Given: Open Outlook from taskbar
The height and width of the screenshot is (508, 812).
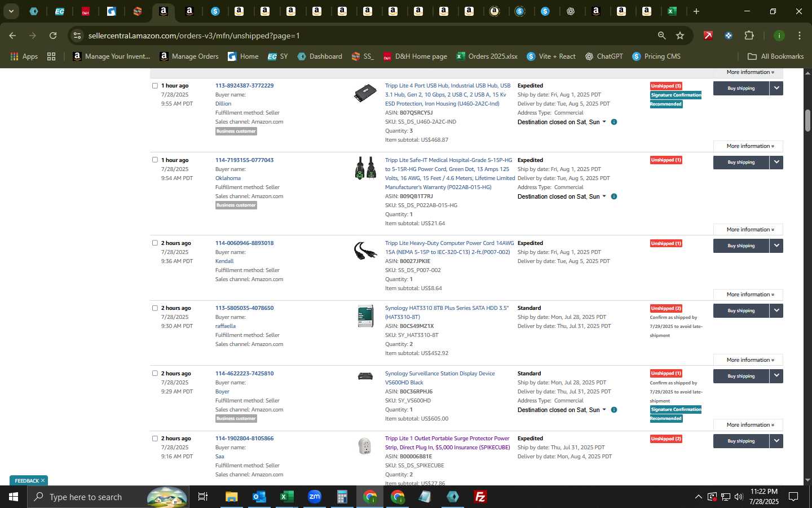Looking at the screenshot, I should coord(259,497).
